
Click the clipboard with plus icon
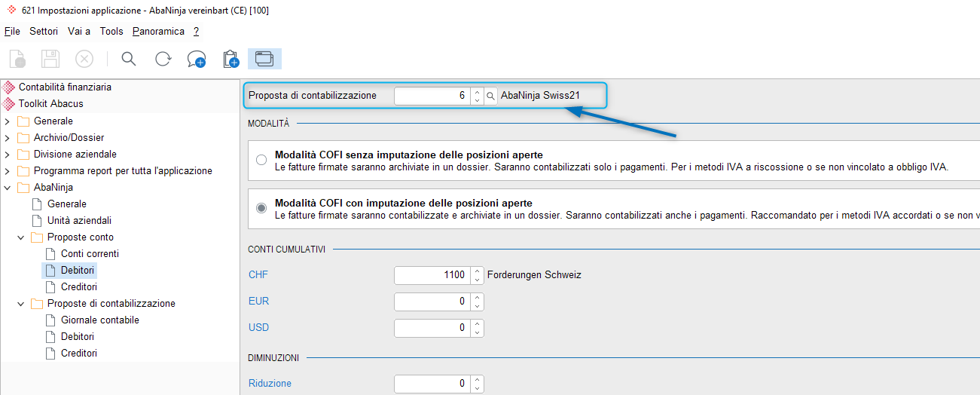tap(230, 59)
